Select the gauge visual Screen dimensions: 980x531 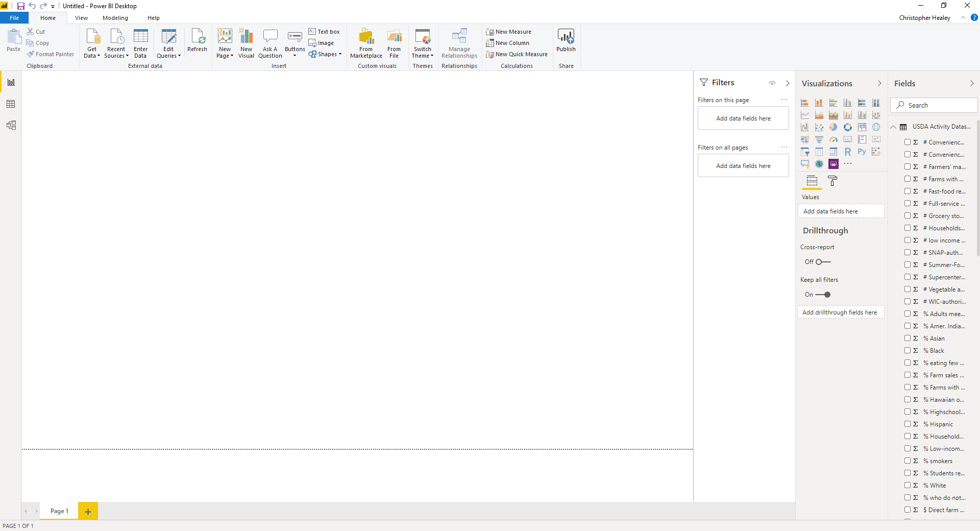pos(834,139)
